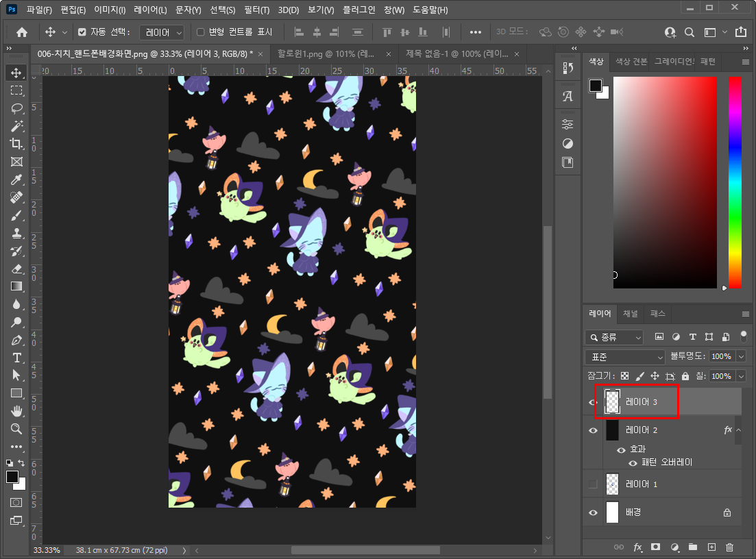
Task: Hide 레이어 3 visibility eye
Action: pos(593,402)
